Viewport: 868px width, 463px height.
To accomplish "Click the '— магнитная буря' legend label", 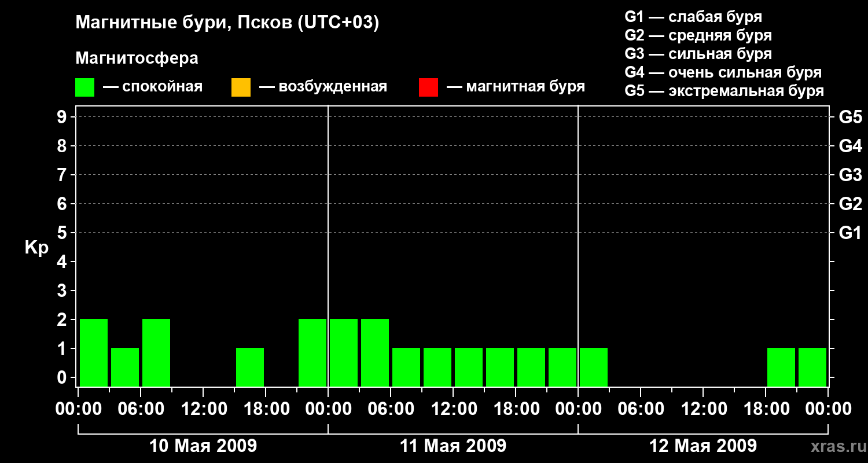I will (x=516, y=87).
